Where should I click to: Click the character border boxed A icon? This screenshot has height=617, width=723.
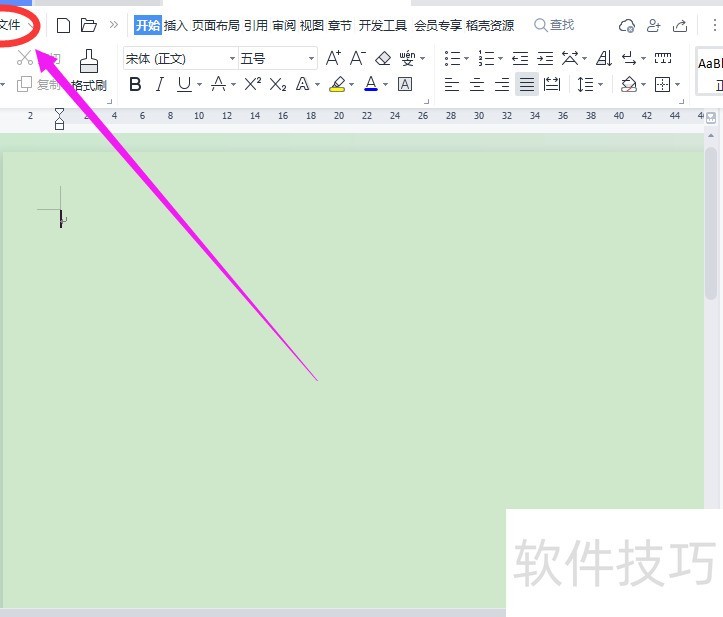click(405, 84)
